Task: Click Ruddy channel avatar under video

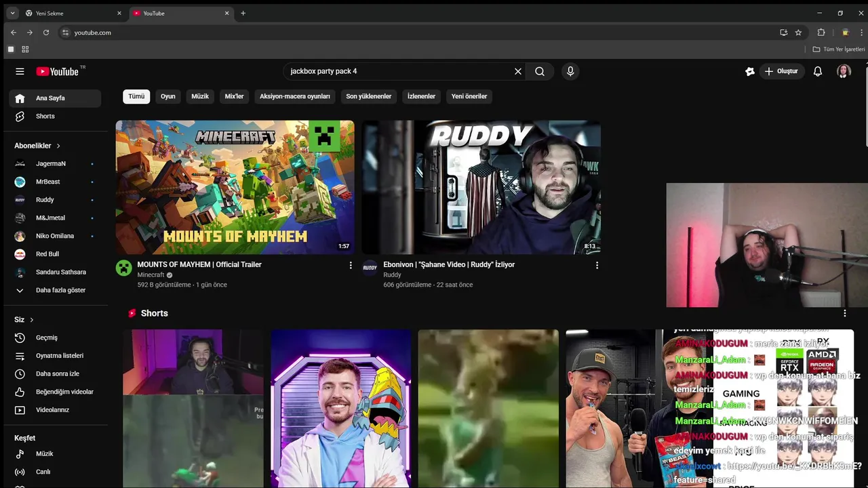Action: pos(370,268)
